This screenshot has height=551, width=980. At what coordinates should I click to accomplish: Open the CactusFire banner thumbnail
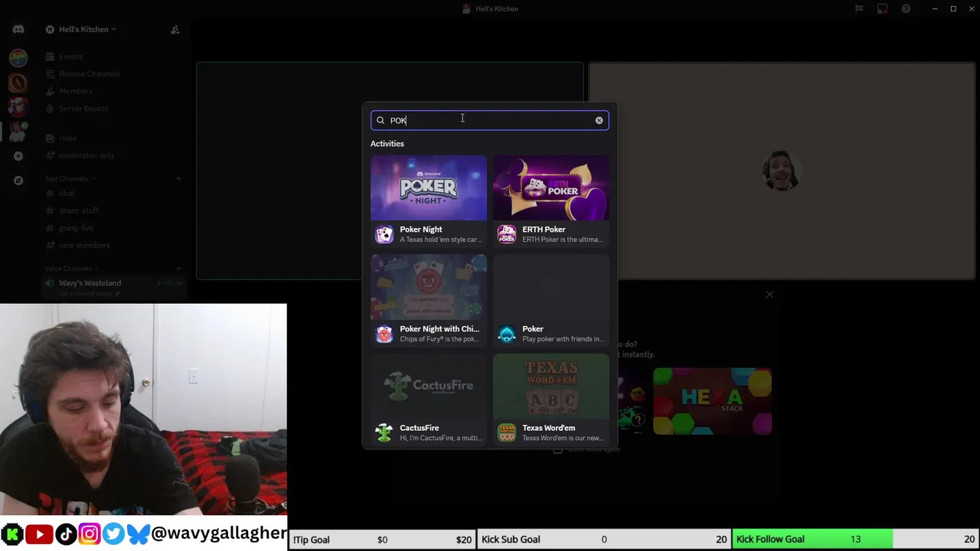(x=429, y=386)
